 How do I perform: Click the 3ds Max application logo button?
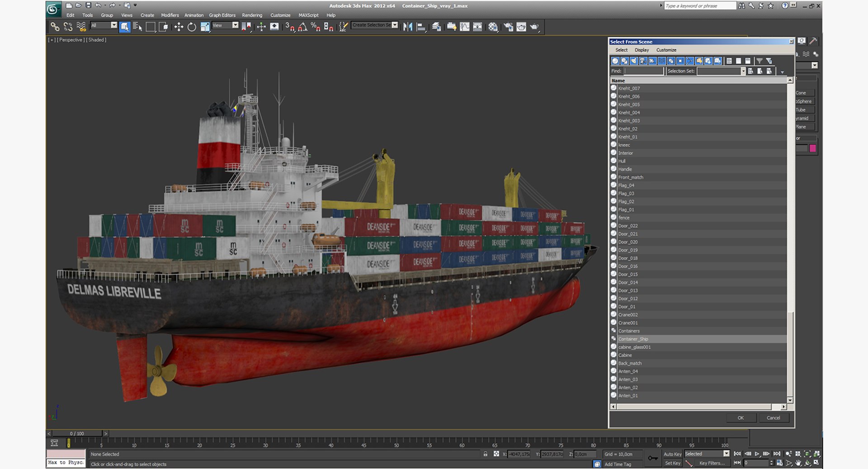pos(53,9)
